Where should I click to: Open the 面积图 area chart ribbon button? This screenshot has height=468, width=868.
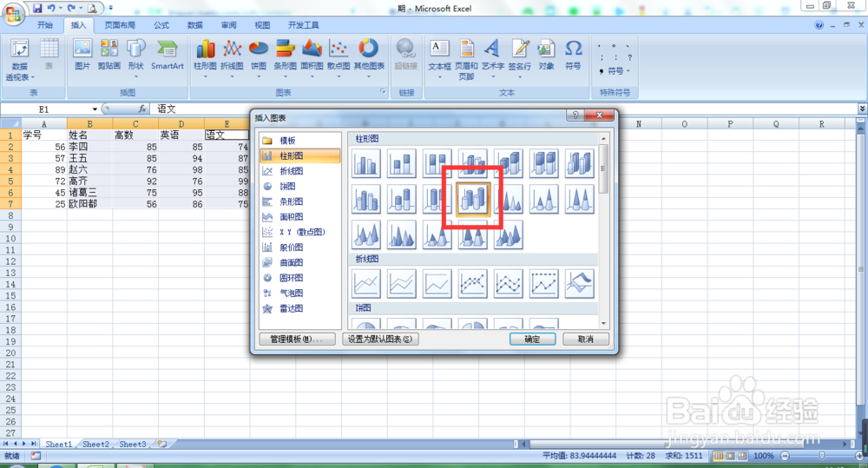click(x=312, y=58)
